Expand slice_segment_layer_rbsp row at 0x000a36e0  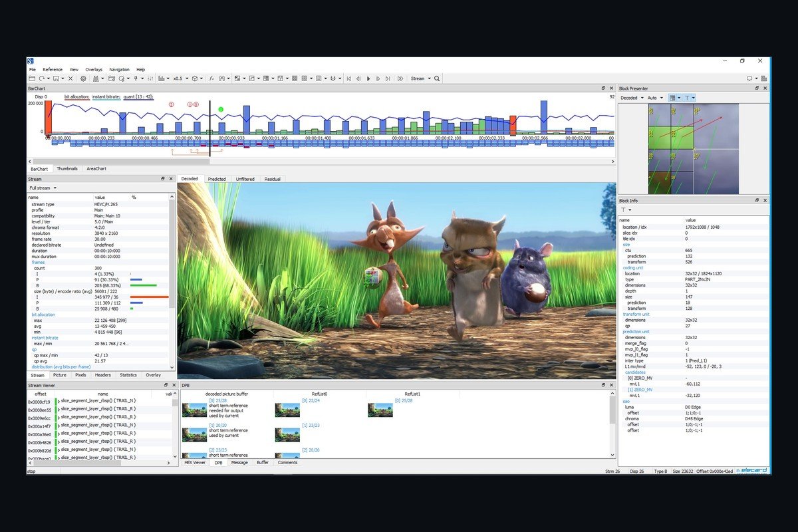(x=58, y=434)
